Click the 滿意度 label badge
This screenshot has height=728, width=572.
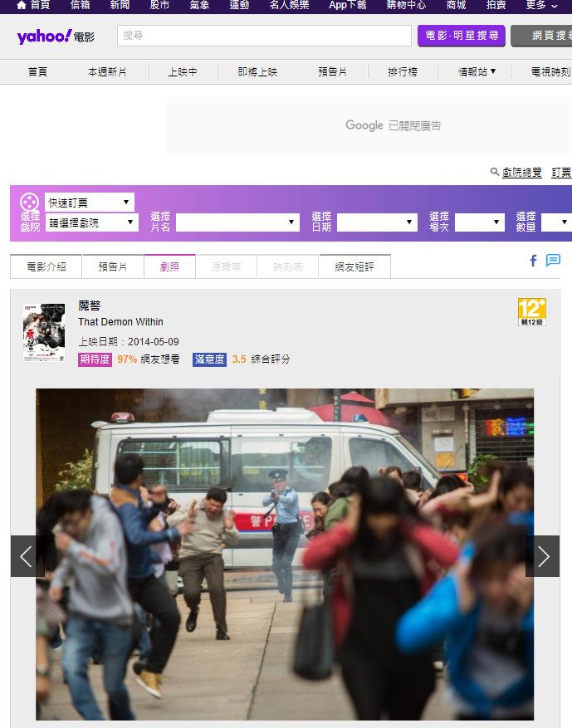click(209, 359)
